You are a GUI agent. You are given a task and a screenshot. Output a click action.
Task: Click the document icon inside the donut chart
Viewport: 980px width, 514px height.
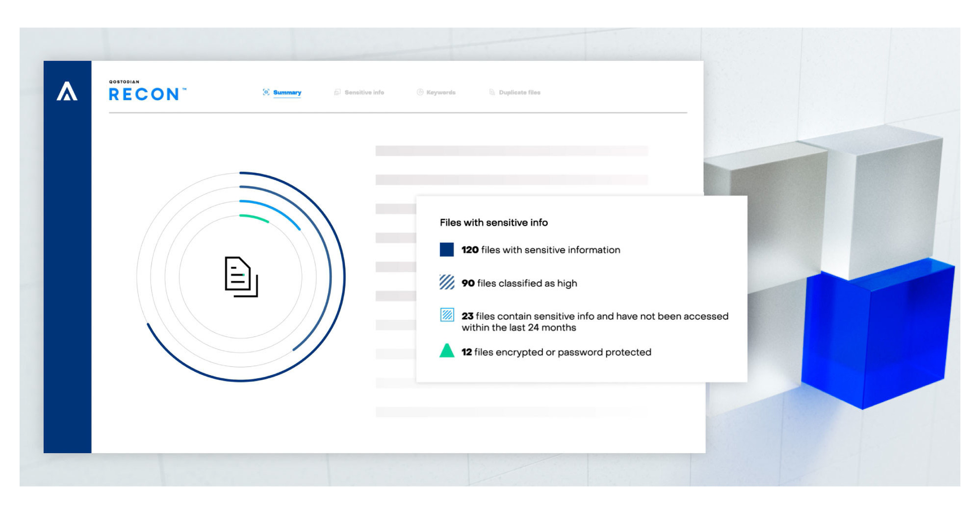click(x=240, y=277)
